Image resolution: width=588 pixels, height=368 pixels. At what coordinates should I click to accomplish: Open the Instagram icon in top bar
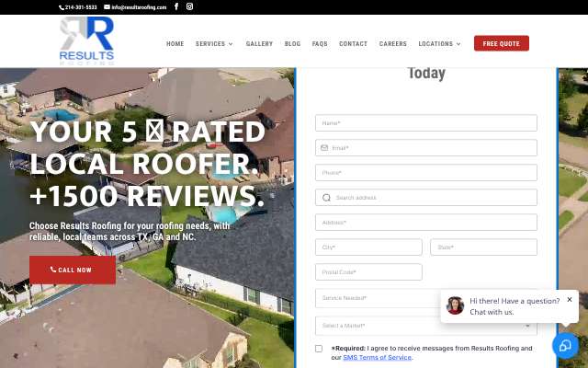[x=190, y=6]
